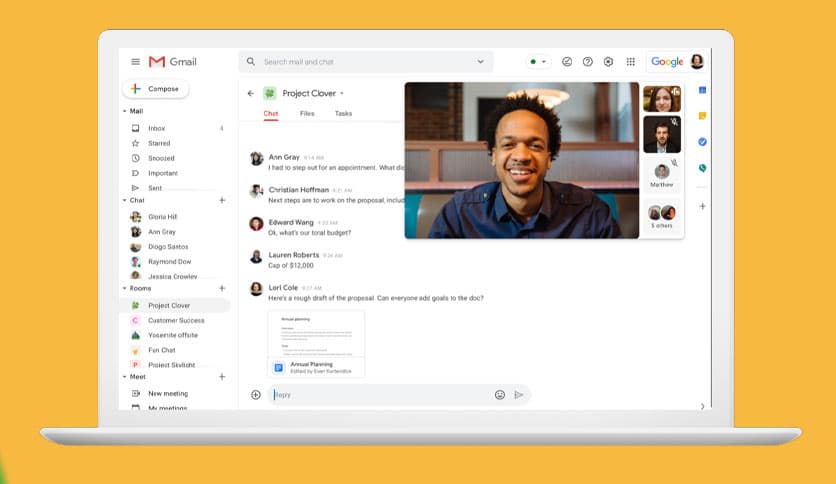Click the send message arrow

pos(519,395)
